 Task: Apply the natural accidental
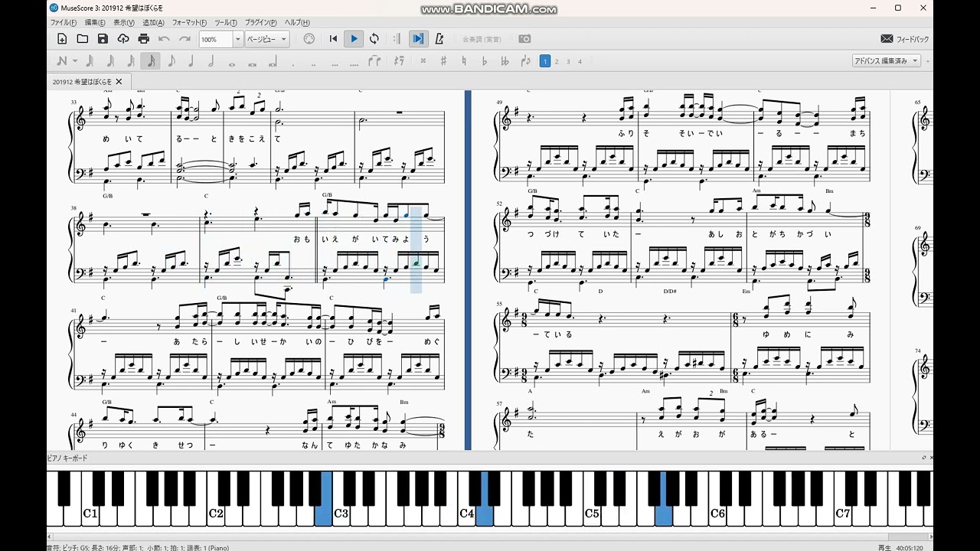click(464, 61)
